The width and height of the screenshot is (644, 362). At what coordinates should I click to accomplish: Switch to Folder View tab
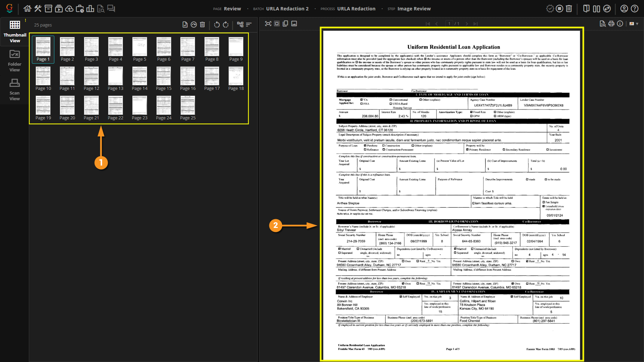[14, 61]
